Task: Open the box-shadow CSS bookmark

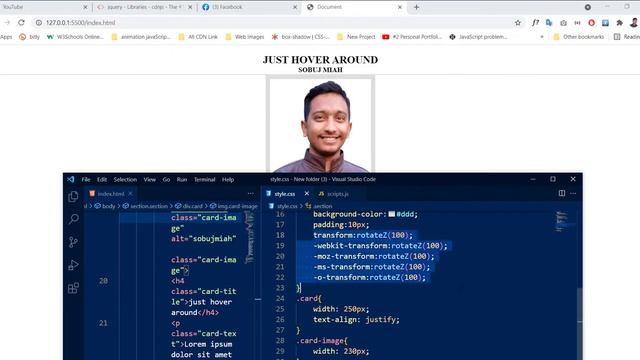Action: coord(301,37)
